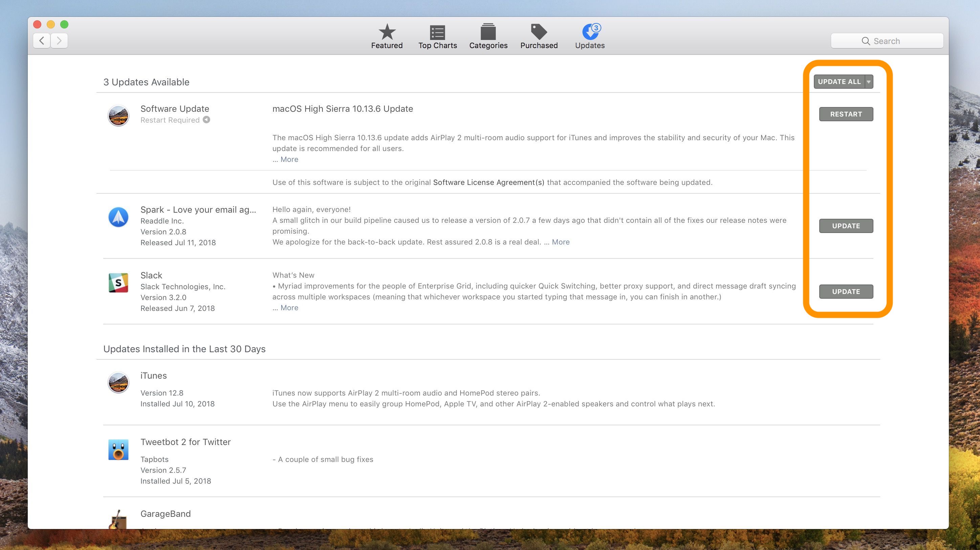The image size is (980, 550).
Task: Click the Software License Agreement link
Action: (x=489, y=182)
